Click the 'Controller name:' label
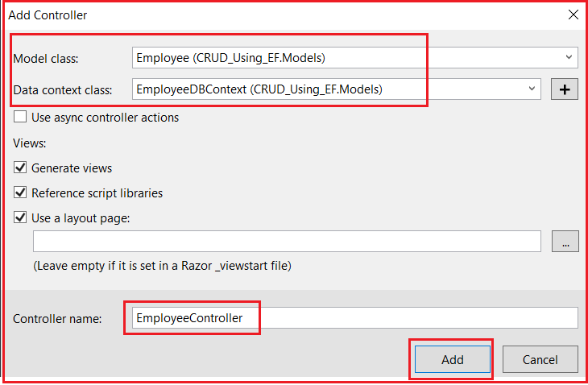588x385 pixels. (57, 319)
